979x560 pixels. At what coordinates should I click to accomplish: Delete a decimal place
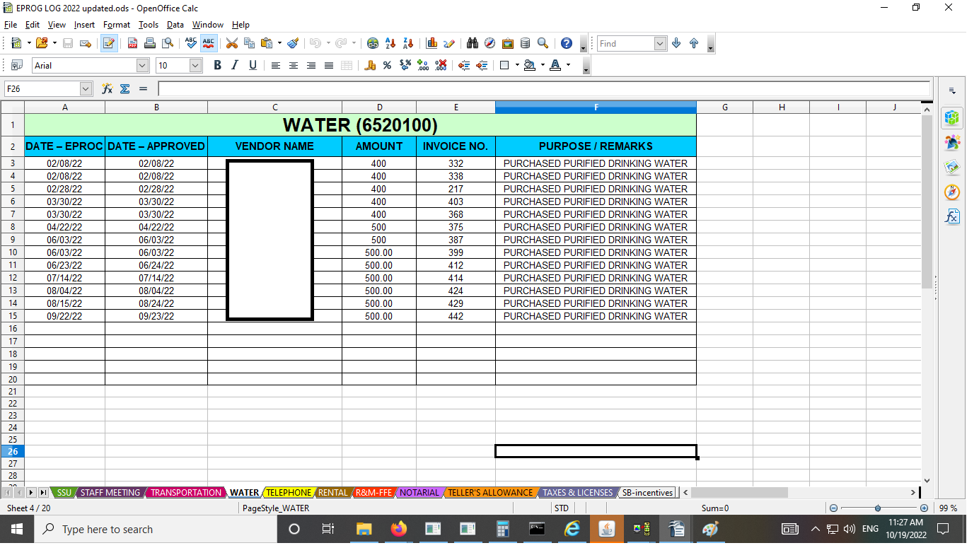pos(441,65)
